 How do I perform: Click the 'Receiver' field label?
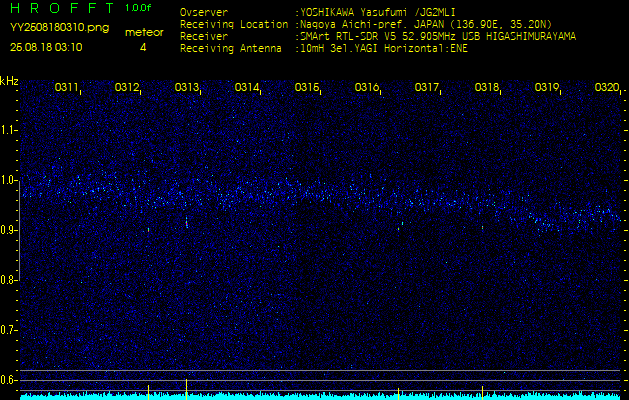204,37
